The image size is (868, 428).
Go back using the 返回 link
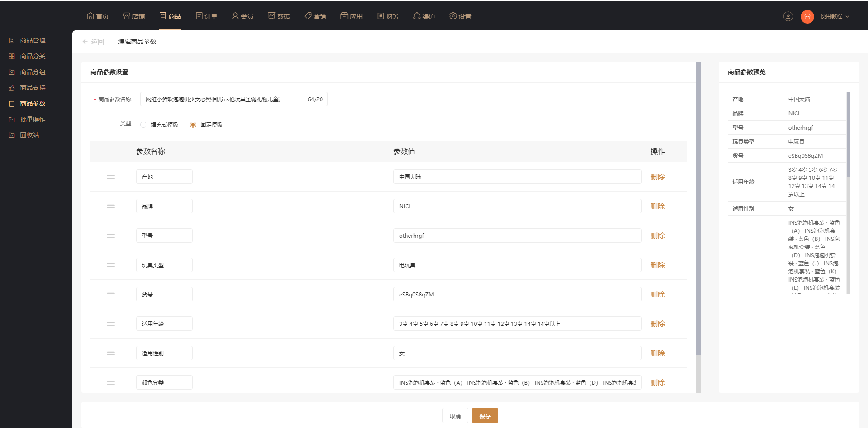93,42
